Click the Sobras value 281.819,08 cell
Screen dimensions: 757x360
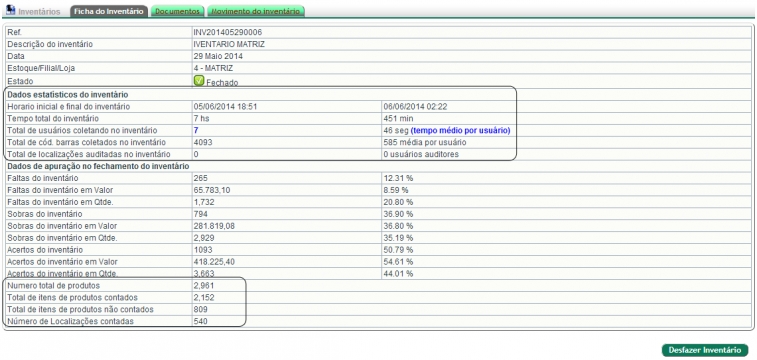pos(286,226)
